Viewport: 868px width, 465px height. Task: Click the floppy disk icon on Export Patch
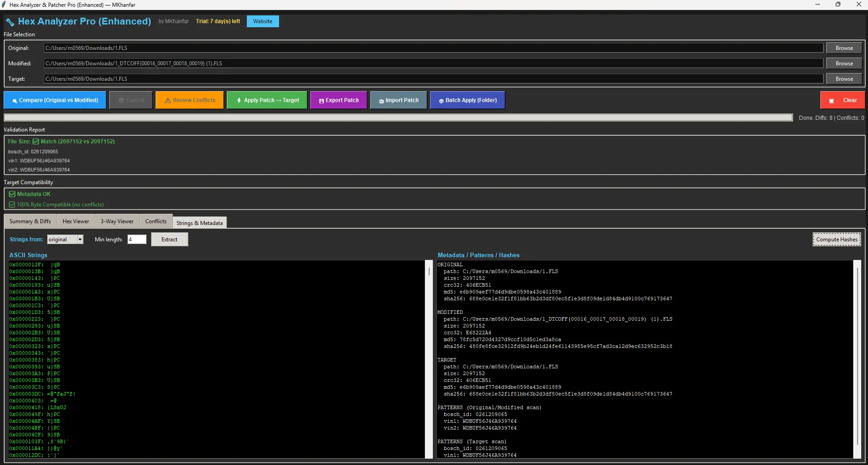(321, 100)
